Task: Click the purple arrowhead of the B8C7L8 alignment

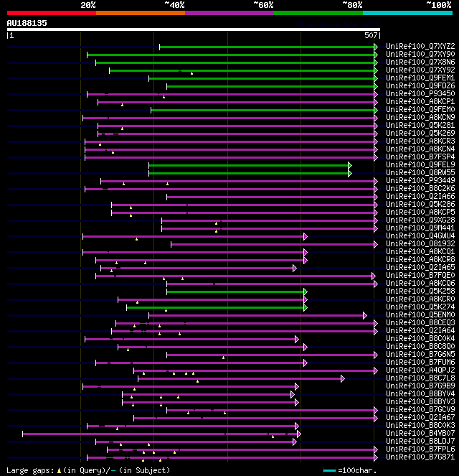Action: pyautogui.click(x=343, y=378)
